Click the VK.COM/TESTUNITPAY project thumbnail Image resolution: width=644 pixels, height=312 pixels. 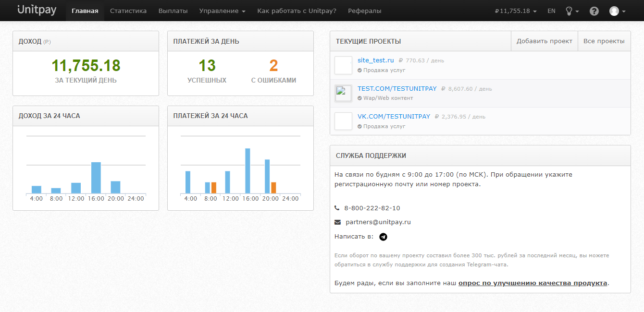pyautogui.click(x=343, y=121)
